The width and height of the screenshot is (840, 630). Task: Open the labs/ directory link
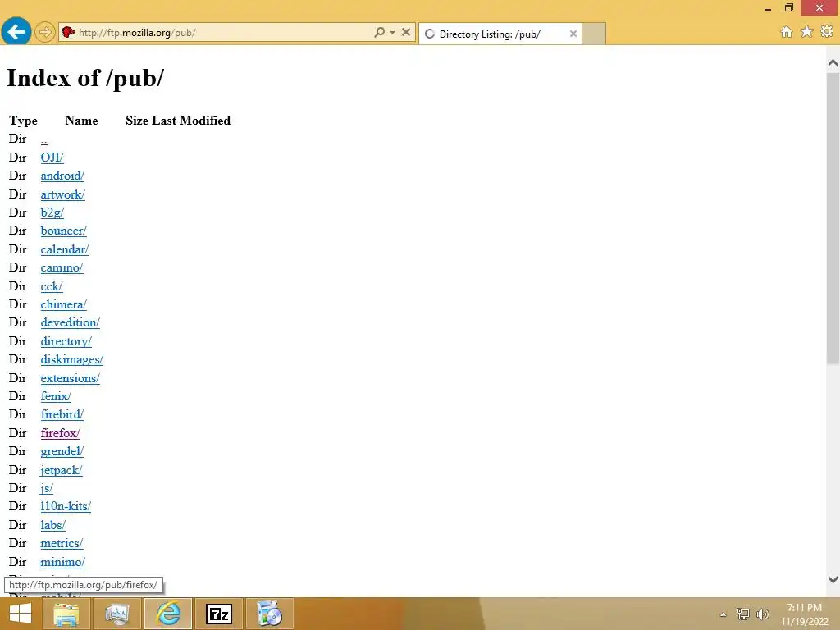(53, 526)
